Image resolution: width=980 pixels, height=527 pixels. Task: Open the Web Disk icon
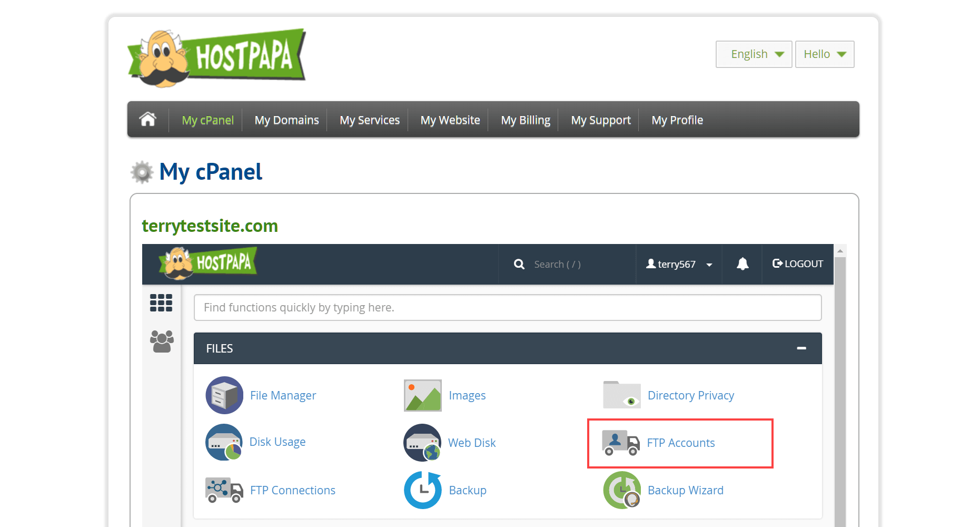tap(422, 443)
